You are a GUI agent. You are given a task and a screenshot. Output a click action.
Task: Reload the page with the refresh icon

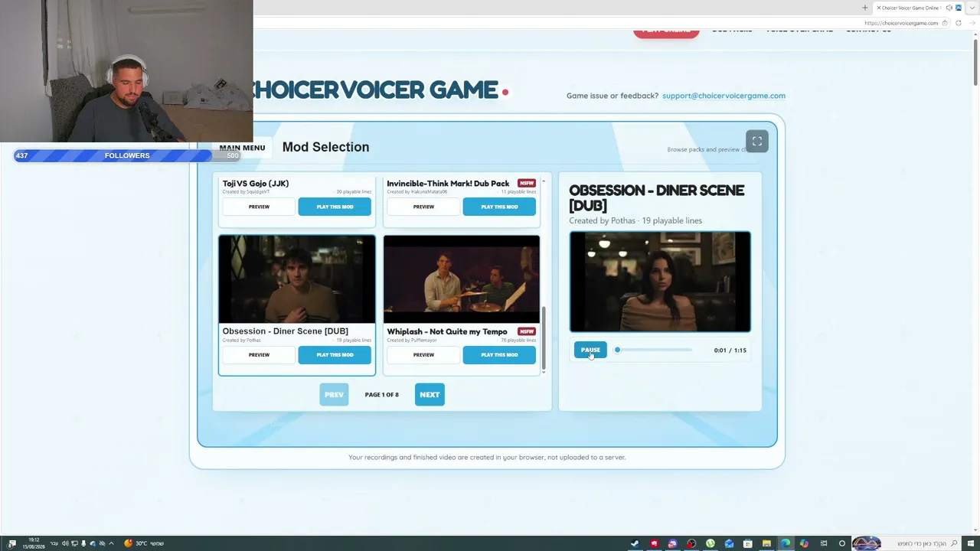click(x=958, y=23)
